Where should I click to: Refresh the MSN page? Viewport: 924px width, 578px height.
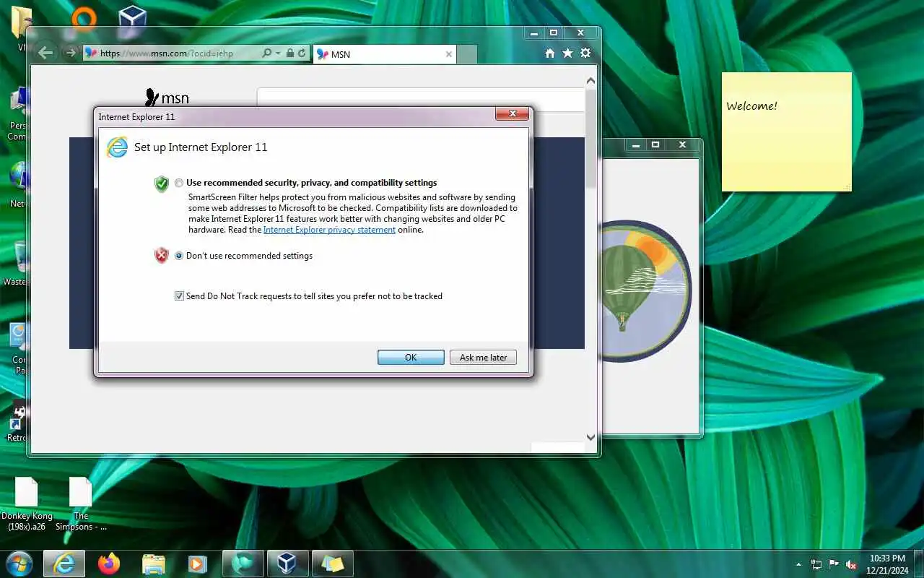pos(302,53)
